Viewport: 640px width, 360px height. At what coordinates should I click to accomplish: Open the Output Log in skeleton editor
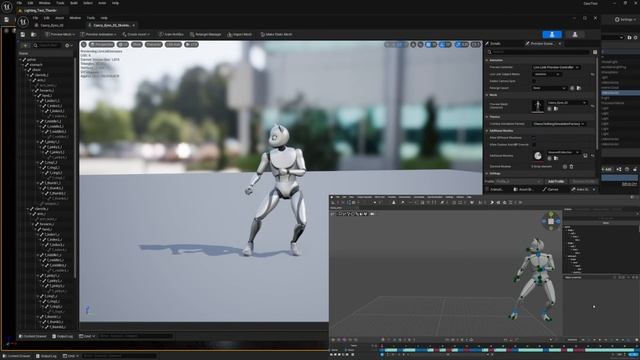click(62, 336)
